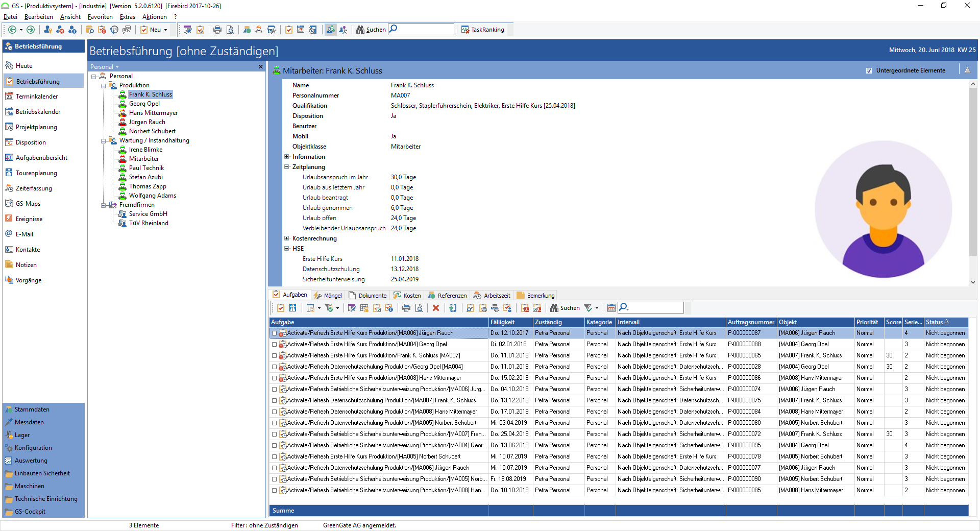Expand the Kostenrechnung section
Screen dimensions: 980x531
click(287, 238)
